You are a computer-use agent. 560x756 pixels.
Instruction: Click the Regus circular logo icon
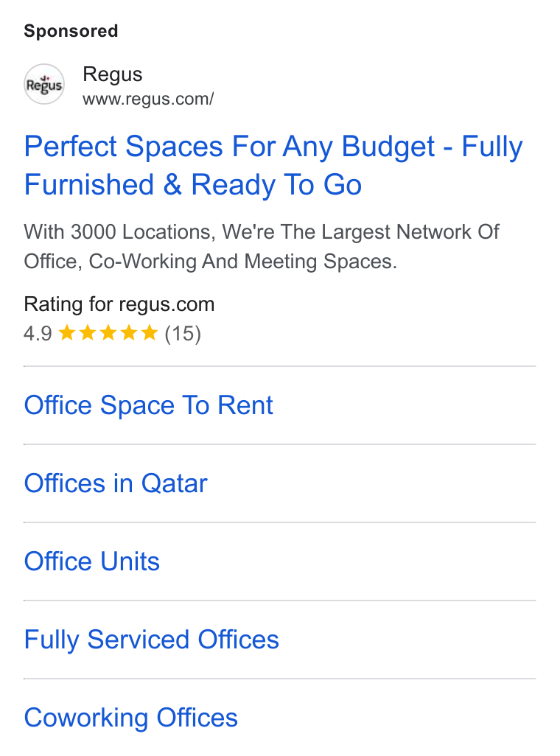44,85
